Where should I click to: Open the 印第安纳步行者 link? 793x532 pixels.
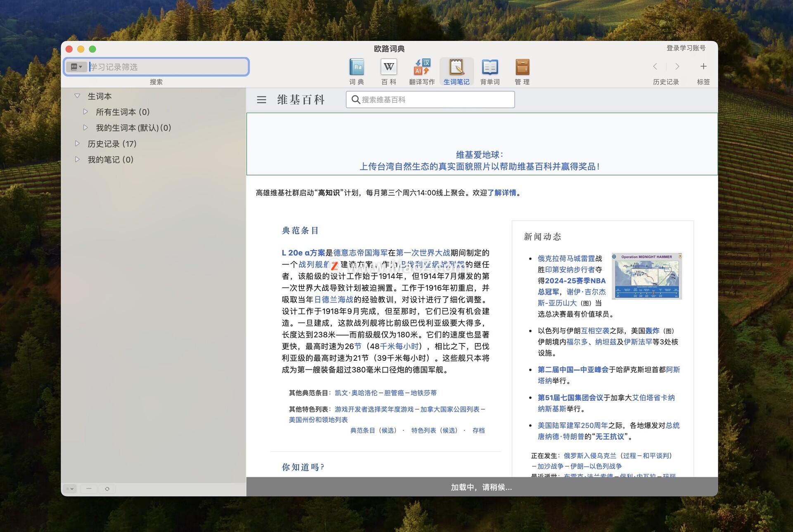pos(570,270)
